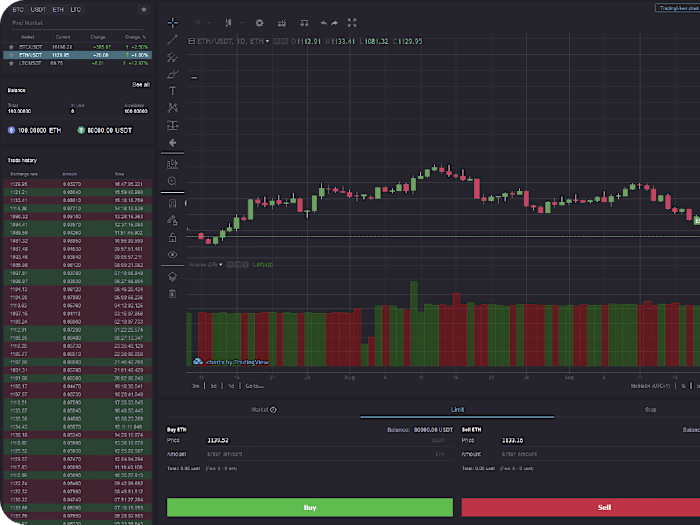Switch to the LTC market tab

(75, 9)
